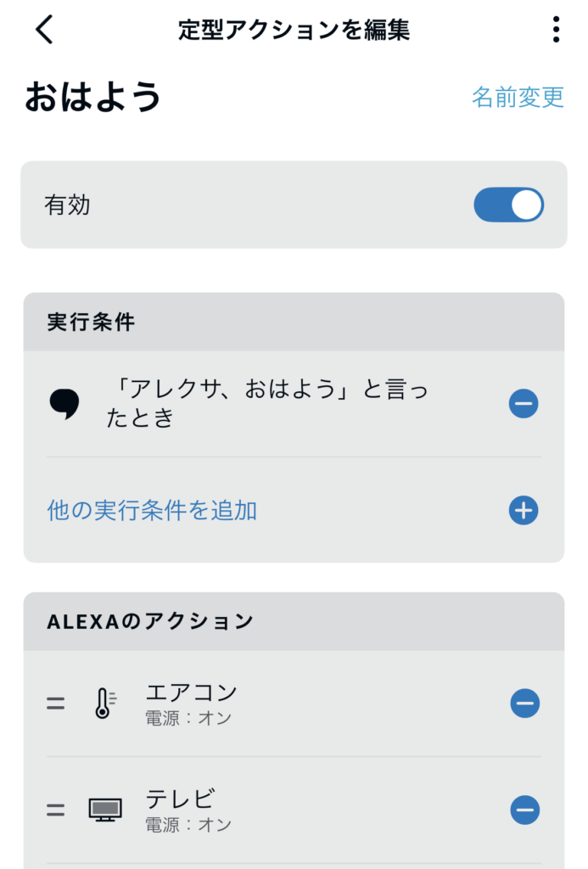Tap the 実行条件 section header
This screenshot has height=869, width=588.
pyautogui.click(x=92, y=322)
